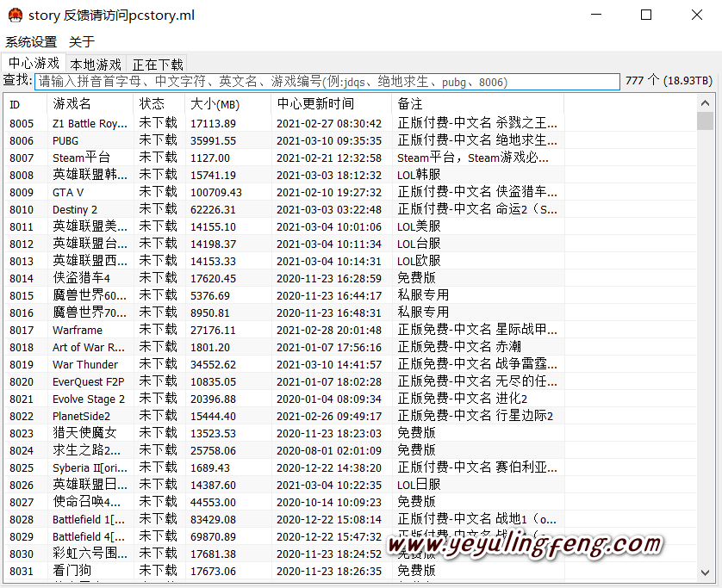Sort by the 状态 column header
The image size is (722, 588).
click(159, 104)
